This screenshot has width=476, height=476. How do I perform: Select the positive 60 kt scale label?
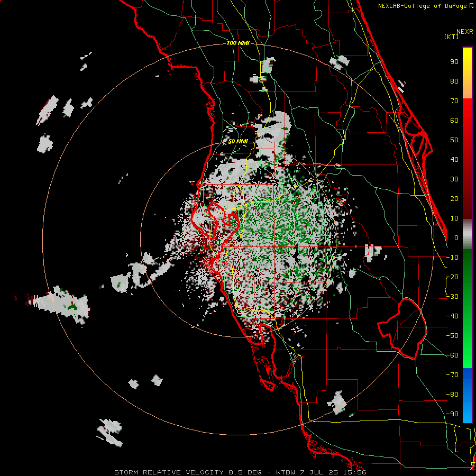(x=454, y=121)
